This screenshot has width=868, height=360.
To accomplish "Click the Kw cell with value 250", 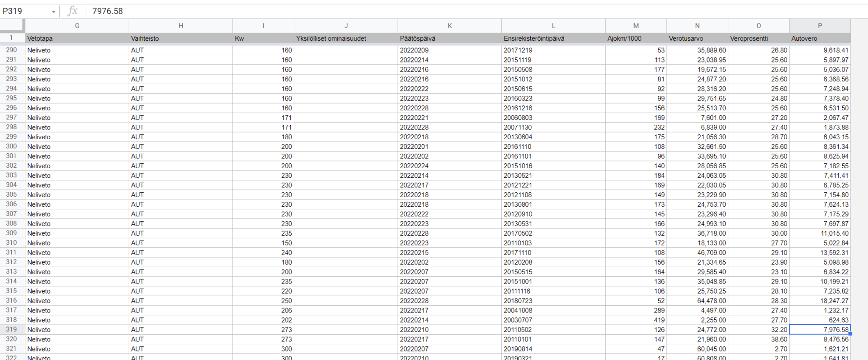I will (263, 301).
